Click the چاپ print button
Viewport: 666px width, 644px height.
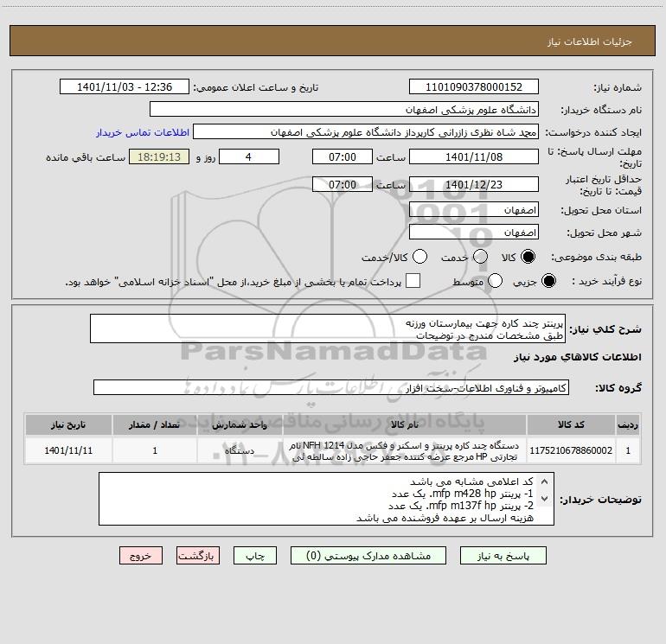[255, 556]
